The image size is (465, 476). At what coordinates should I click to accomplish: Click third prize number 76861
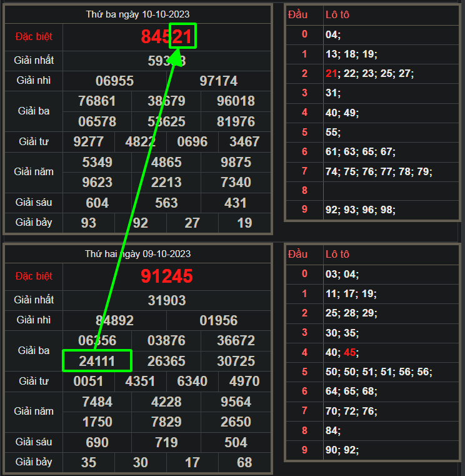(97, 101)
